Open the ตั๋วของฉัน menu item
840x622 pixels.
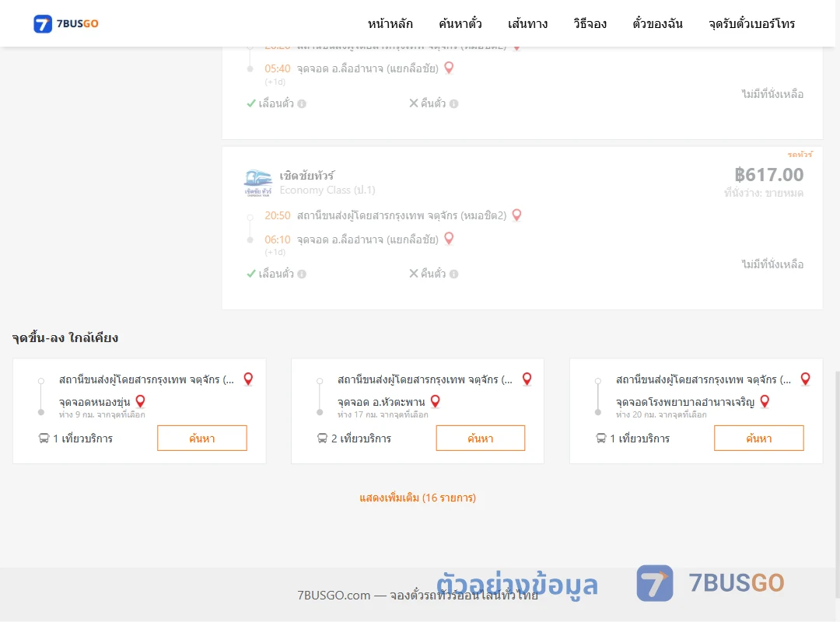pos(657,23)
